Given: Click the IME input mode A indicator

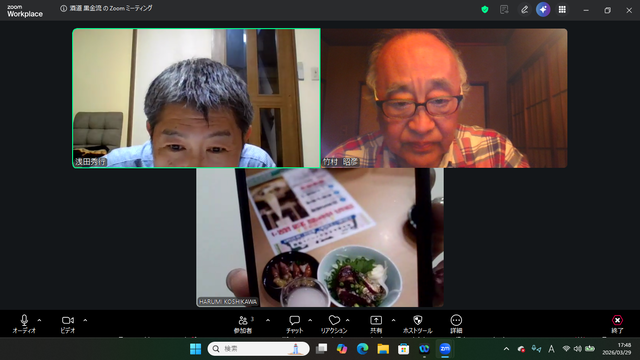Looking at the screenshot, I should [x=551, y=349].
